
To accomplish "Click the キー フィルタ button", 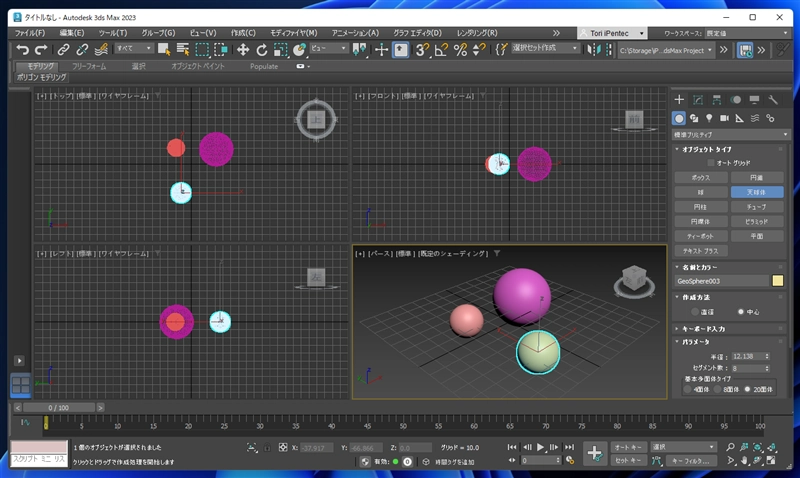I will 692,461.
